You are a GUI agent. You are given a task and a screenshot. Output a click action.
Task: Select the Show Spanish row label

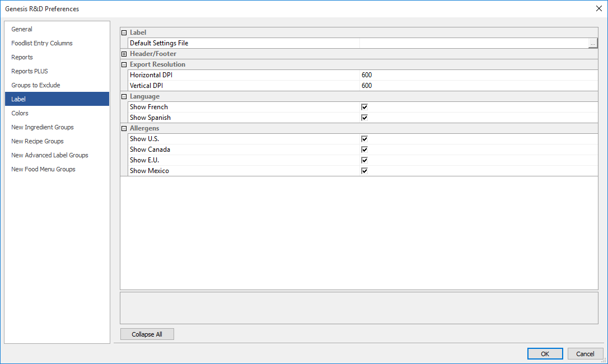point(150,118)
